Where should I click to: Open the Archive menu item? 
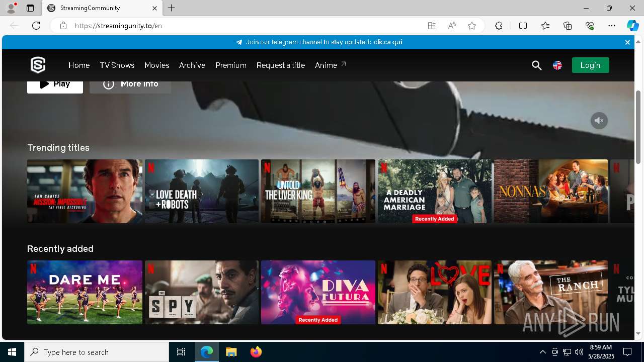(x=192, y=65)
